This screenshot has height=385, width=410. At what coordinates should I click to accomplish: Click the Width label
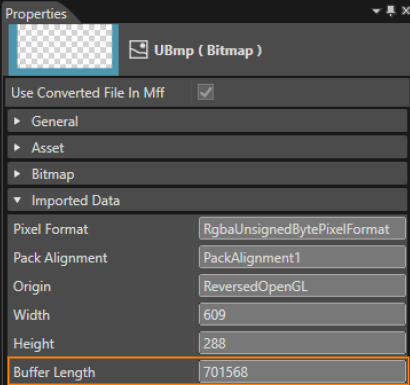(x=32, y=315)
